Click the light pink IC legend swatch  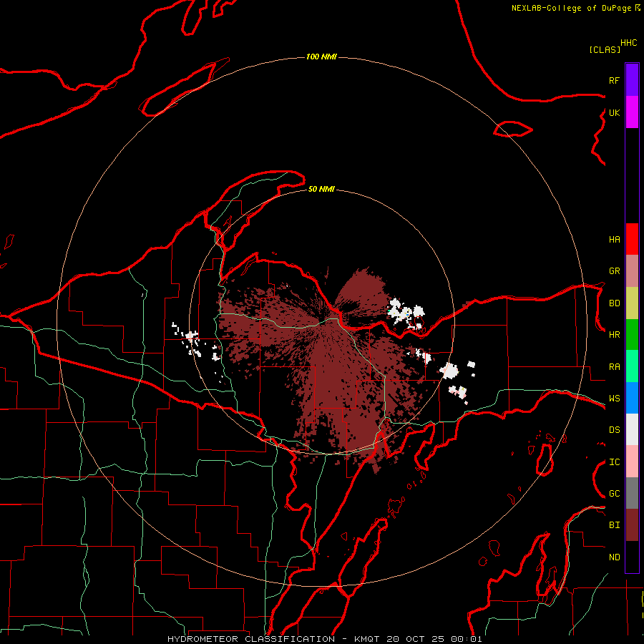tap(632, 462)
